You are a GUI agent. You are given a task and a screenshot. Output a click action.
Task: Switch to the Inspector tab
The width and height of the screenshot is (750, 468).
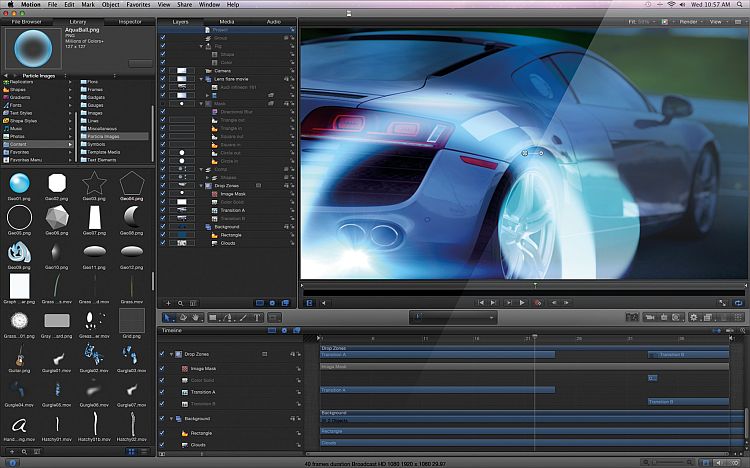[129, 20]
